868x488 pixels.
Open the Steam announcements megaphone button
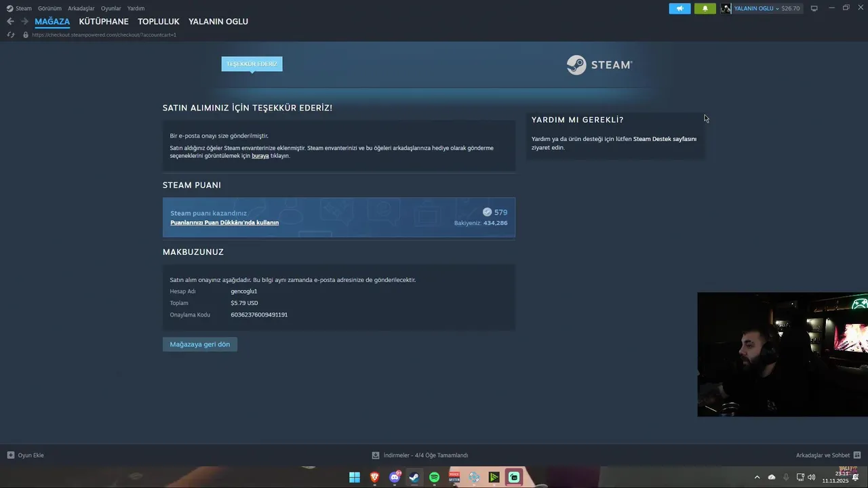pos(679,8)
